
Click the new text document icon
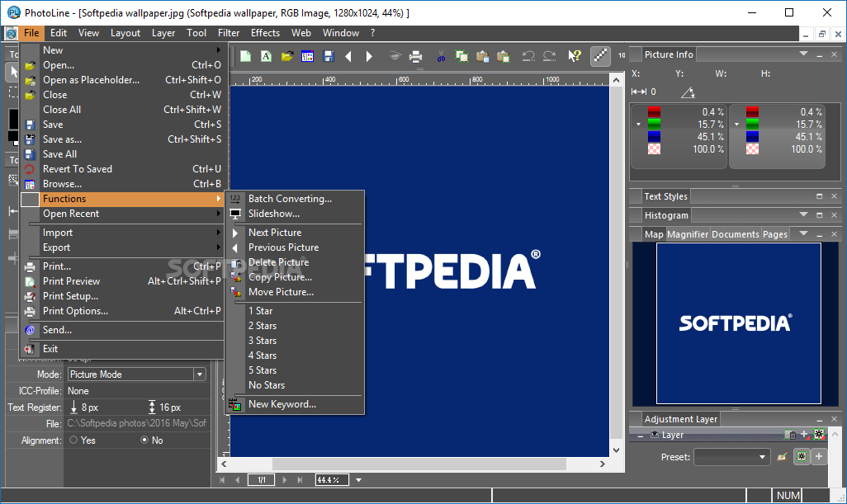click(266, 56)
